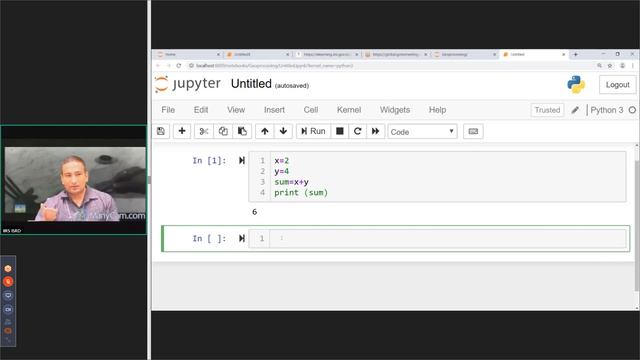This screenshot has height=360, width=640.
Task: Click the kernel idle circle indicator
Action: 632,110
